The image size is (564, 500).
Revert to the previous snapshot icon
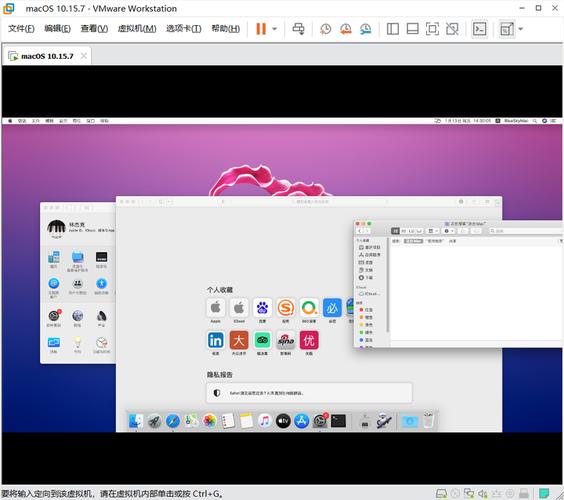pyautogui.click(x=346, y=29)
